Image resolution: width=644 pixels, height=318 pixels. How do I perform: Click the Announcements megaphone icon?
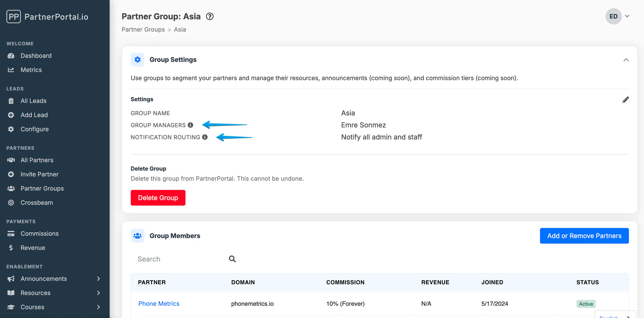coord(11,279)
